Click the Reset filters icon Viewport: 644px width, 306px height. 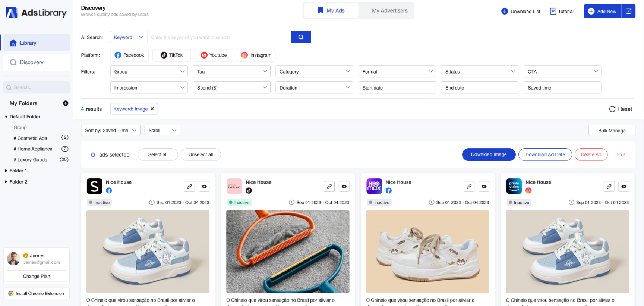click(x=612, y=109)
